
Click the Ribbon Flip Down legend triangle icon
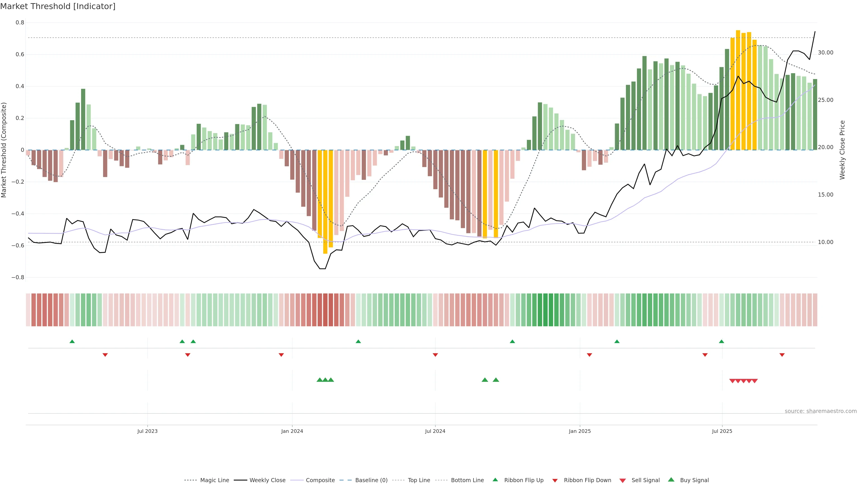(555, 481)
